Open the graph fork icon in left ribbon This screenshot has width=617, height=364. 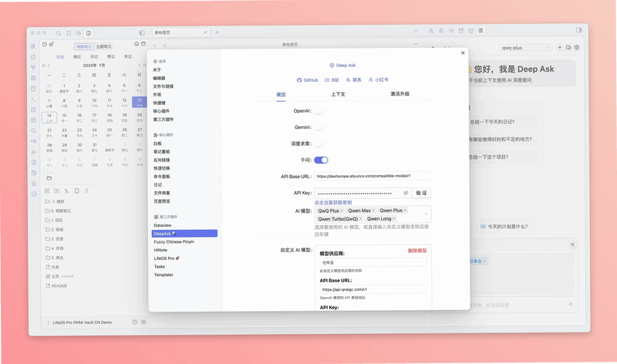pyautogui.click(x=33, y=67)
